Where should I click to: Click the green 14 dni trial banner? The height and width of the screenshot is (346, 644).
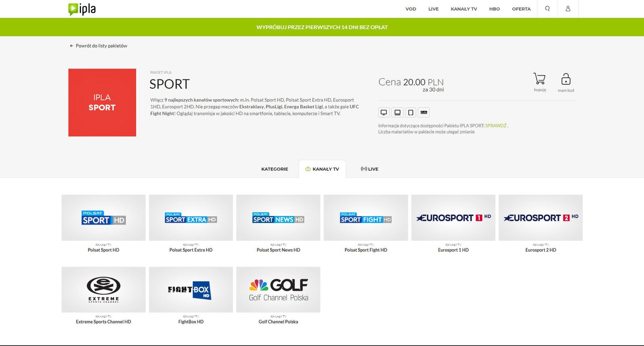click(322, 27)
